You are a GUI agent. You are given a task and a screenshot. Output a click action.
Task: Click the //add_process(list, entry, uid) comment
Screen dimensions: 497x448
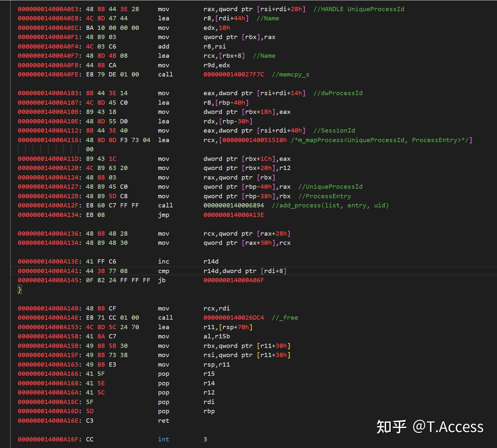pos(330,205)
